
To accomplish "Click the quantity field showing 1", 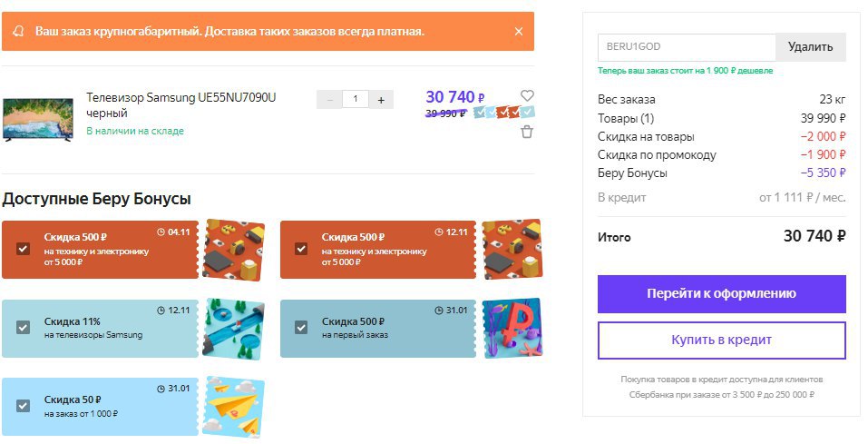I will pyautogui.click(x=356, y=99).
